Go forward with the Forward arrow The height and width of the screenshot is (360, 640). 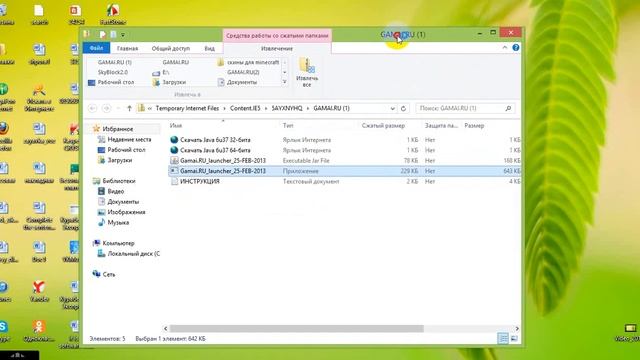pyautogui.click(x=107, y=108)
